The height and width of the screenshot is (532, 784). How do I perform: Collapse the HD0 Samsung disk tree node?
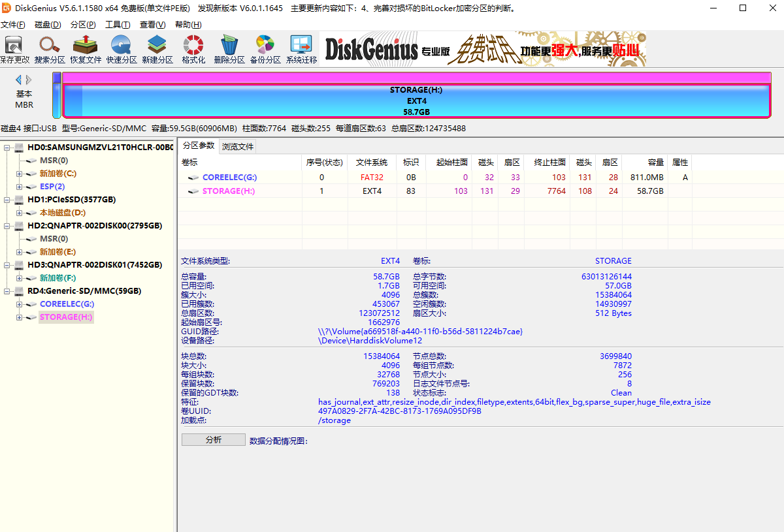(x=7, y=148)
